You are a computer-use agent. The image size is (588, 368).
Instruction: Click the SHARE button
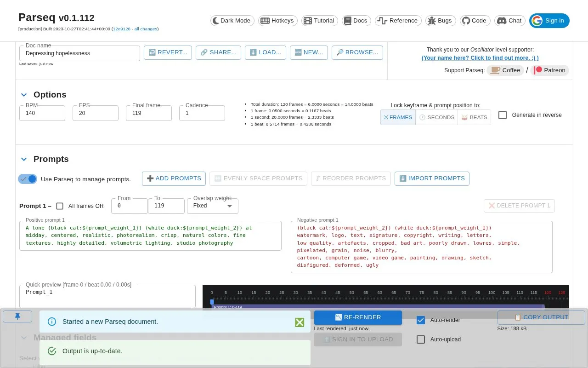click(x=218, y=52)
